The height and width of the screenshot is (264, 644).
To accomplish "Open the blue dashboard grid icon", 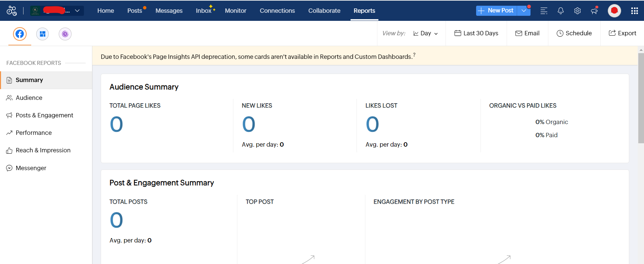I will [x=43, y=34].
